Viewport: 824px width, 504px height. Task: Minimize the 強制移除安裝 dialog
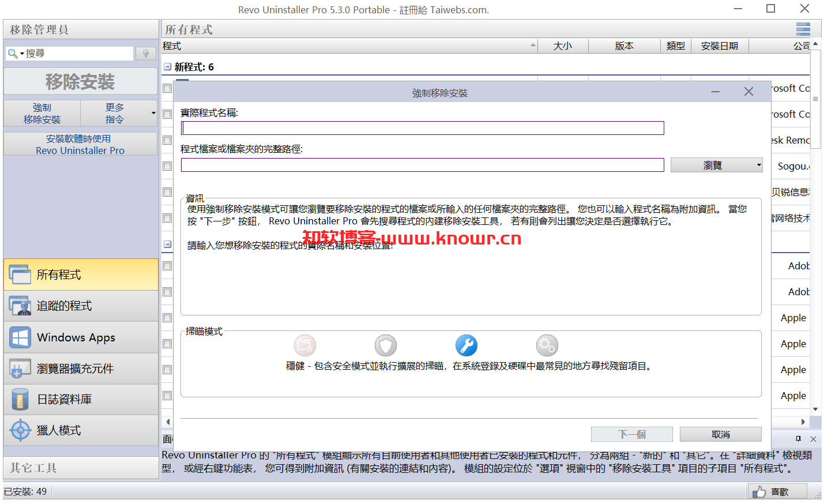[x=716, y=92]
